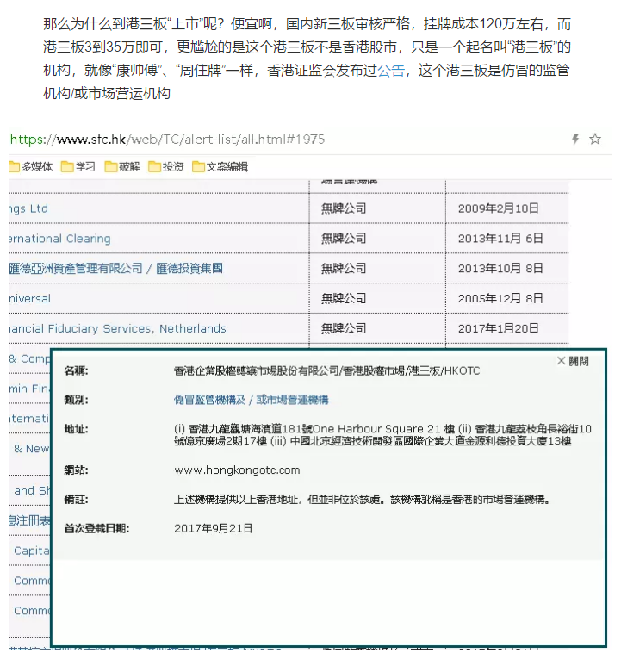Screen dimensions: 621x672
Task: Click the 網站 label in popup
Action: [76, 470]
